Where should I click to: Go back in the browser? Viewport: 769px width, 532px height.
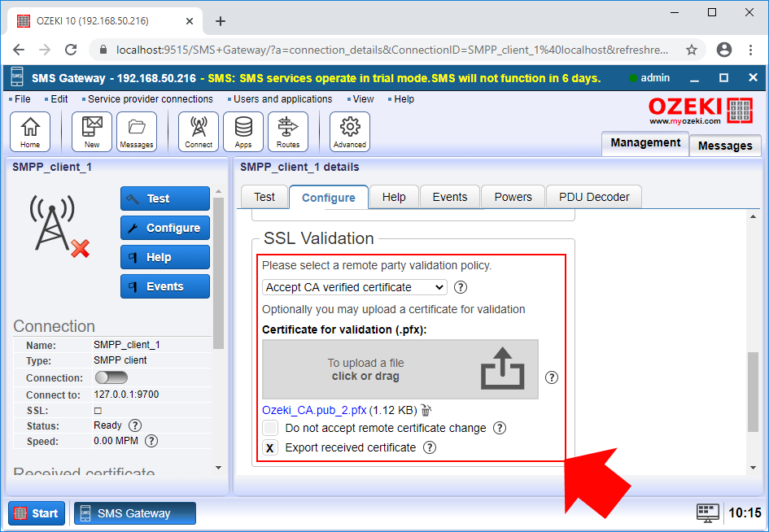19,50
